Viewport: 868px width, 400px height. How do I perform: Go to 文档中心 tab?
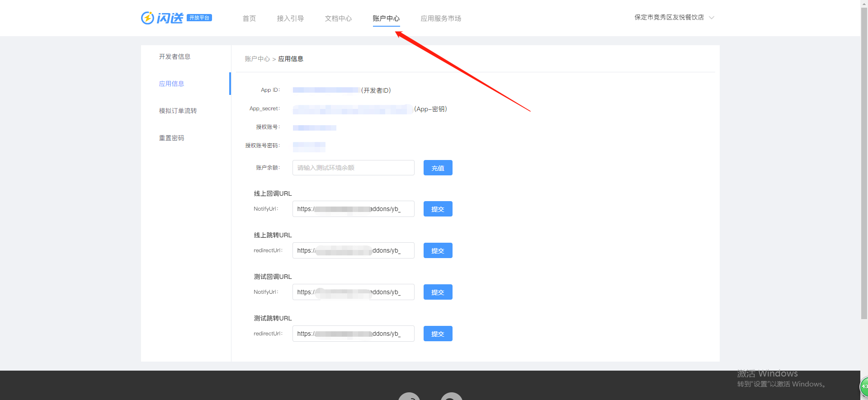click(x=338, y=19)
